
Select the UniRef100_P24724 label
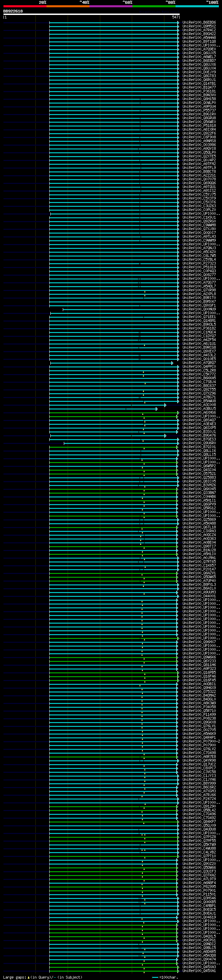pos(199,799)
